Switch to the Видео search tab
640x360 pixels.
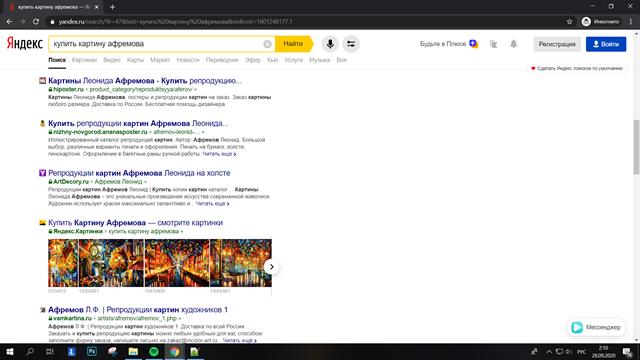(x=112, y=60)
